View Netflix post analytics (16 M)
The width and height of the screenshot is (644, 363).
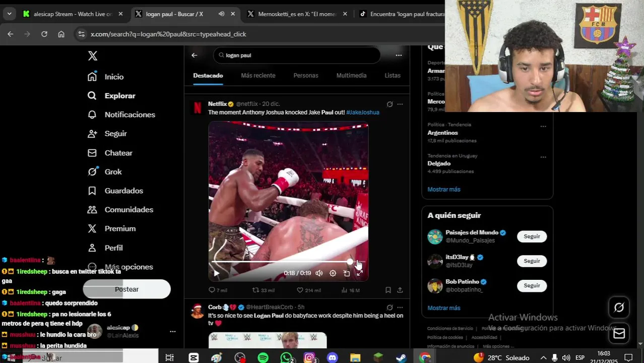click(x=350, y=290)
